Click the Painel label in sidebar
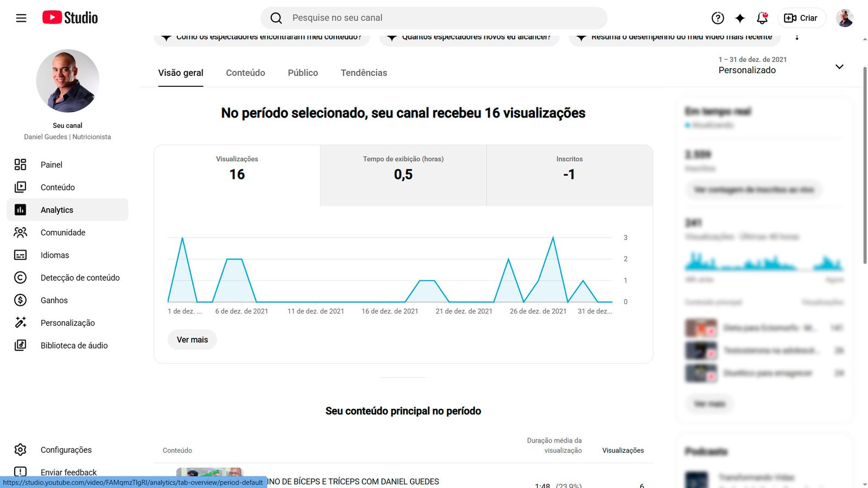Image resolution: width=868 pixels, height=488 pixels. pos(52,165)
